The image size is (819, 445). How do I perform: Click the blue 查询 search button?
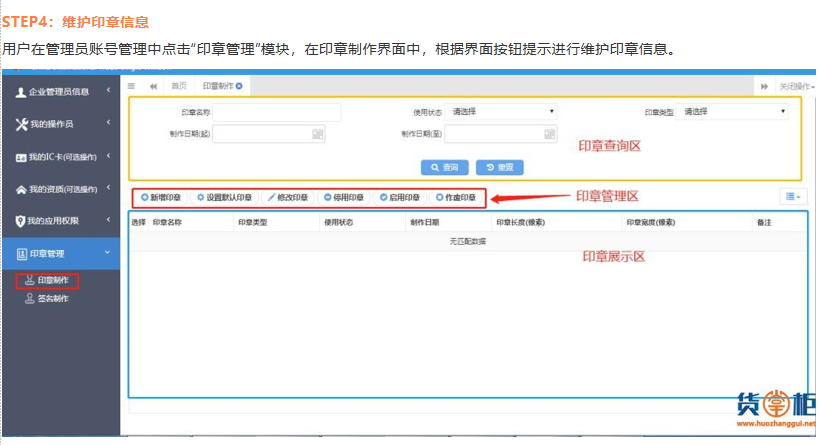tap(445, 167)
